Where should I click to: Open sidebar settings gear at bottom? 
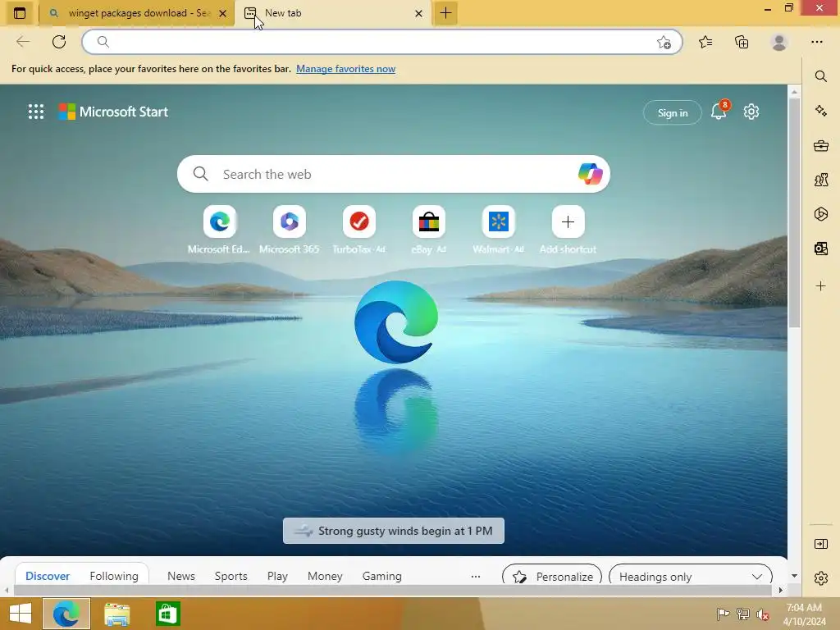(820, 578)
